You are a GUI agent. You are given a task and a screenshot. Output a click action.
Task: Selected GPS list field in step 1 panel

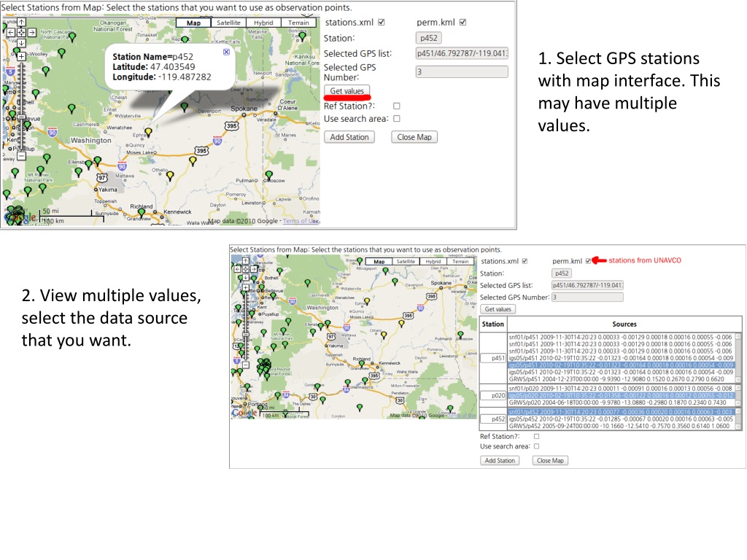(462, 53)
